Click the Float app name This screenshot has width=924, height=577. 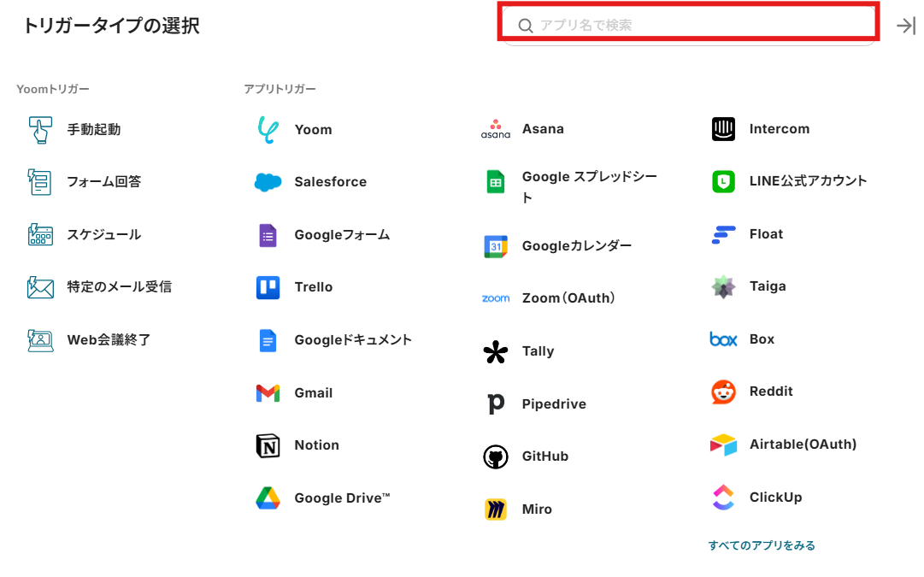[766, 234]
